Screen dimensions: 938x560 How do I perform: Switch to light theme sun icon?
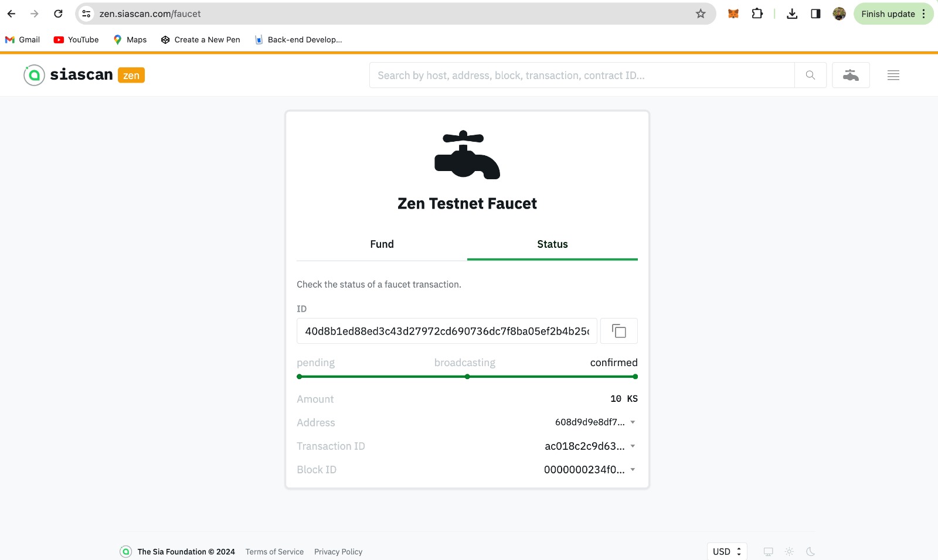[789, 552]
